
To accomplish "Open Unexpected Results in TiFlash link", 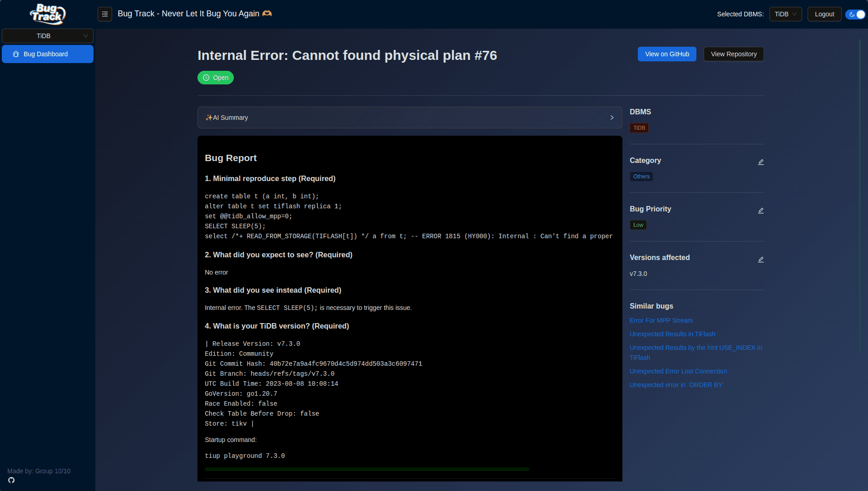I will [x=672, y=334].
